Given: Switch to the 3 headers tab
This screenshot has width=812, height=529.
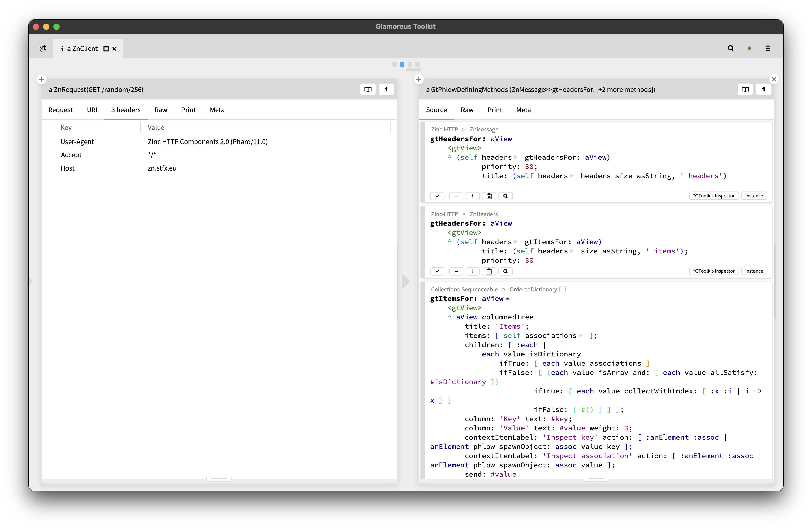Looking at the screenshot, I should coord(125,110).
